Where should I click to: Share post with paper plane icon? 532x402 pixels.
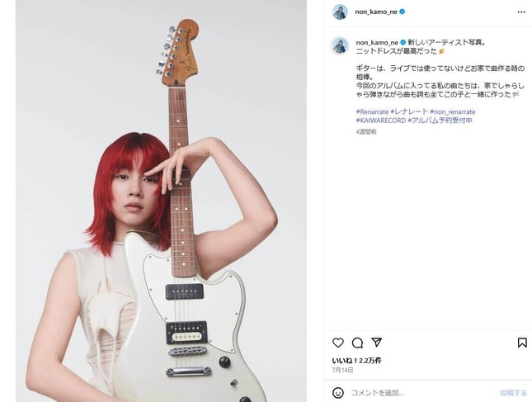tap(377, 343)
